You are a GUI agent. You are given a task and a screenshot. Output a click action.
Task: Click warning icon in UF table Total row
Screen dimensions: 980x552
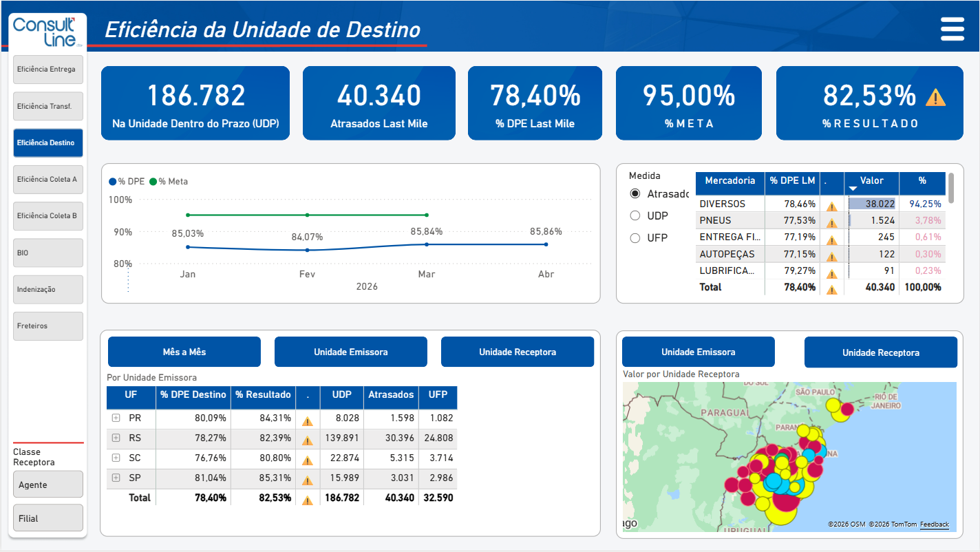pos(308,500)
